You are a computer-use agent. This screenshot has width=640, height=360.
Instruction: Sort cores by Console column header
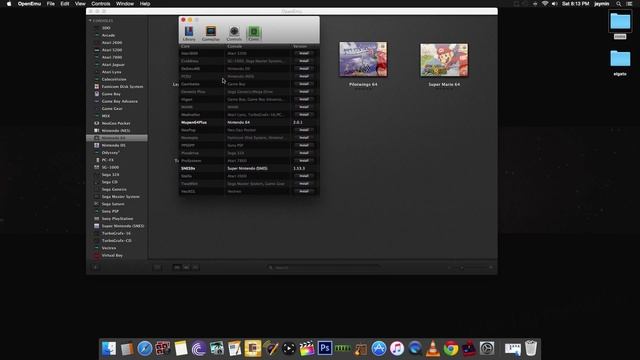point(258,47)
